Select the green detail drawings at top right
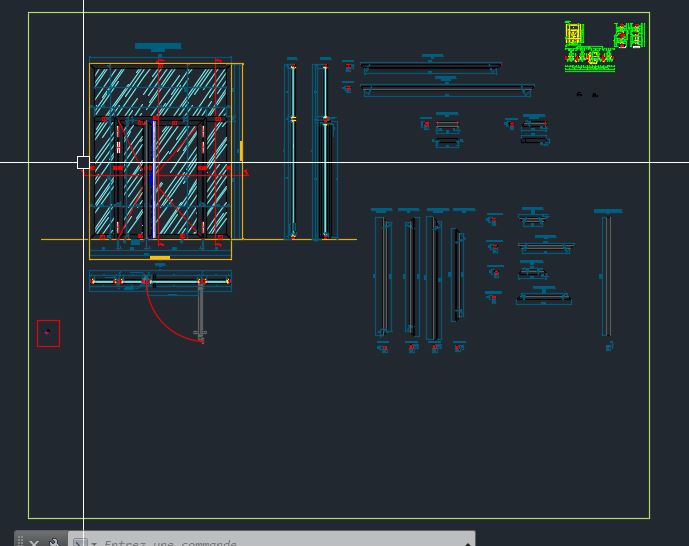The width and height of the screenshot is (689, 546). (605, 46)
